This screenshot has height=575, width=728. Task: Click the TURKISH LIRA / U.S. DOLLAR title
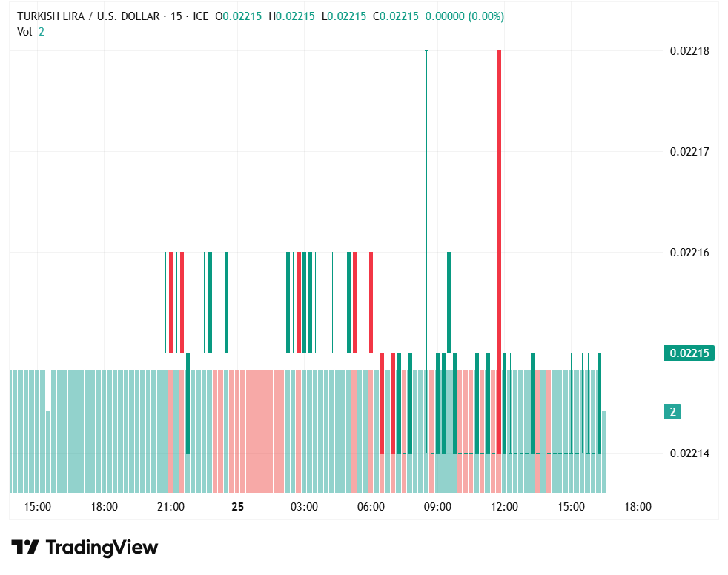coord(88,16)
